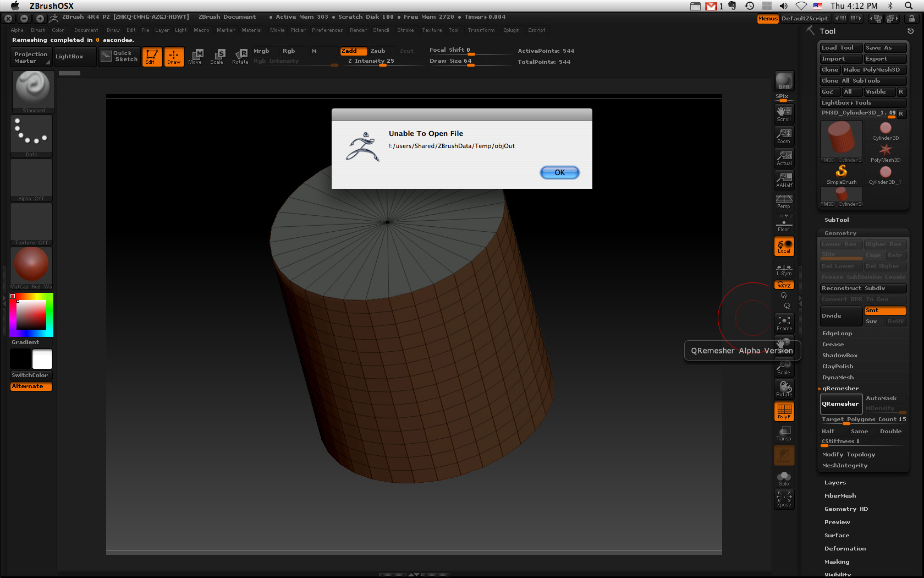
Task: Select the Draw mode button
Action: click(174, 57)
